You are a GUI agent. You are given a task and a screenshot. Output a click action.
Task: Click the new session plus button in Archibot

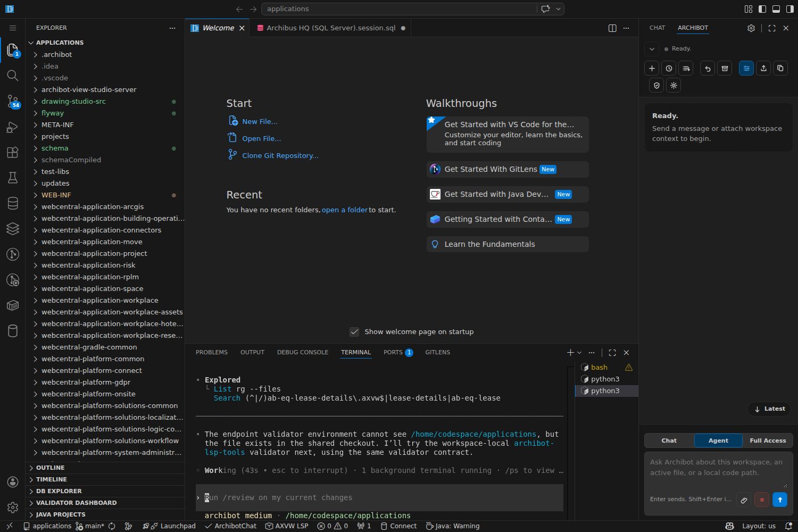(x=652, y=68)
